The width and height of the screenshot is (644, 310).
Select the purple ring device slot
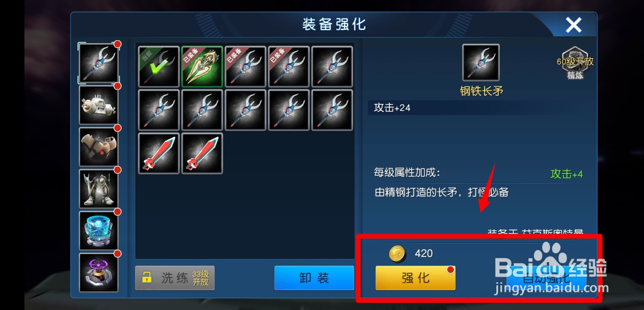[x=99, y=273]
